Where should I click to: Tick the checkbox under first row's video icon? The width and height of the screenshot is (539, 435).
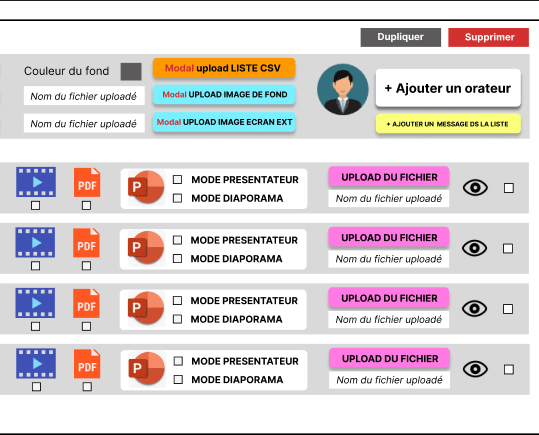pyautogui.click(x=35, y=205)
